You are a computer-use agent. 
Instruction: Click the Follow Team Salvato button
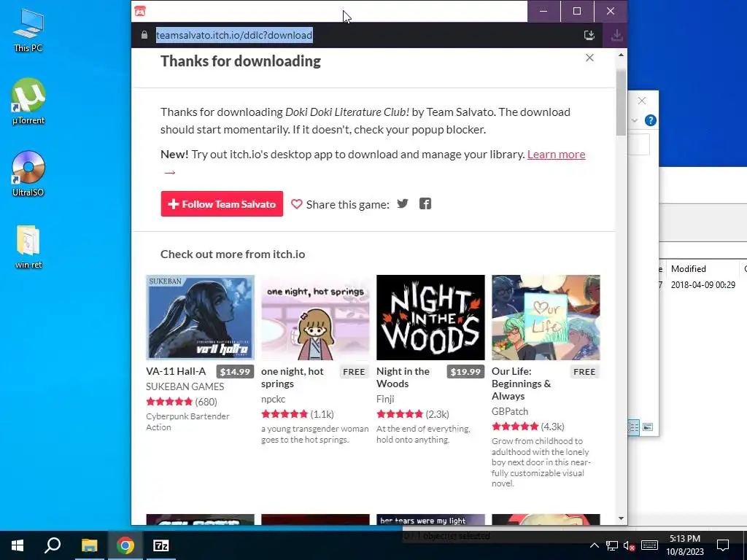pos(222,204)
